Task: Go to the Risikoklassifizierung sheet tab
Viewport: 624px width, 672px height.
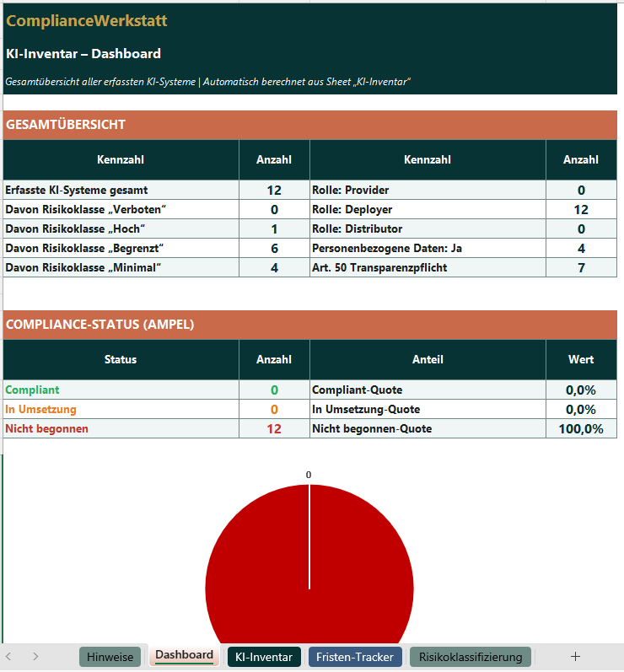Action: 471,657
